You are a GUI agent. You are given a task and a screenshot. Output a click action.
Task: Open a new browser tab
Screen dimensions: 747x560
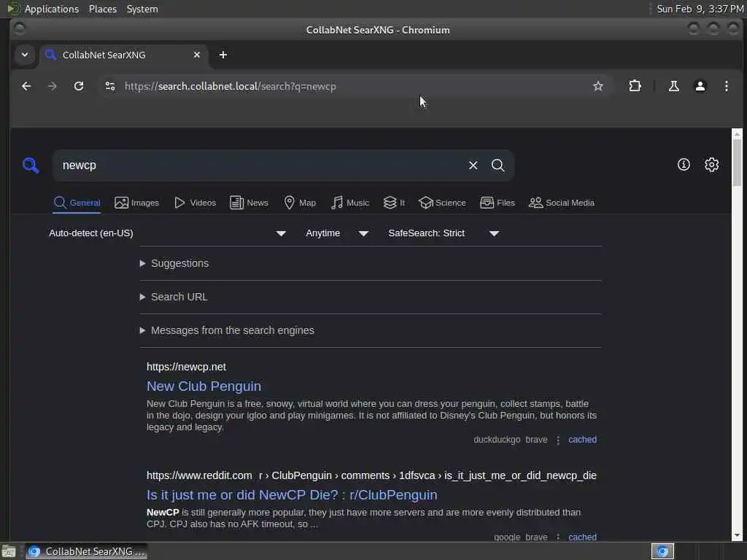tap(223, 55)
